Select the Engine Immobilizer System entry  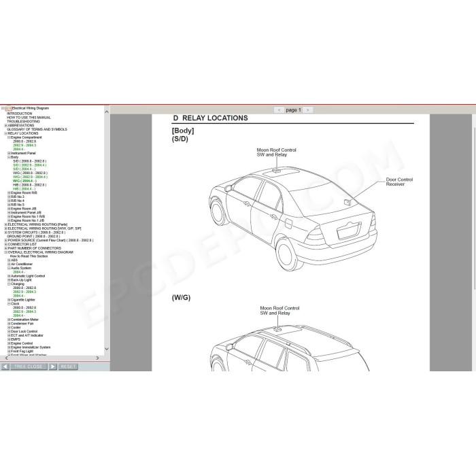[31, 347]
